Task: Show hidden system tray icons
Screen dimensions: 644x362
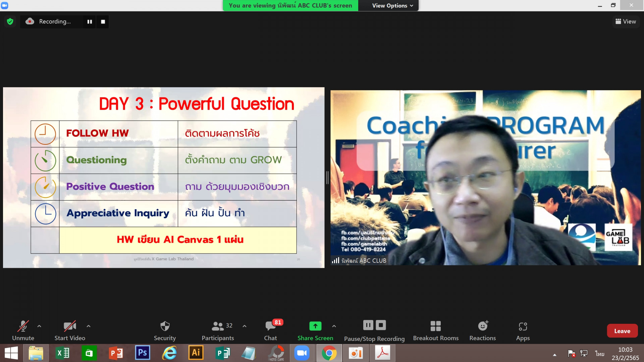Action: [555, 355]
